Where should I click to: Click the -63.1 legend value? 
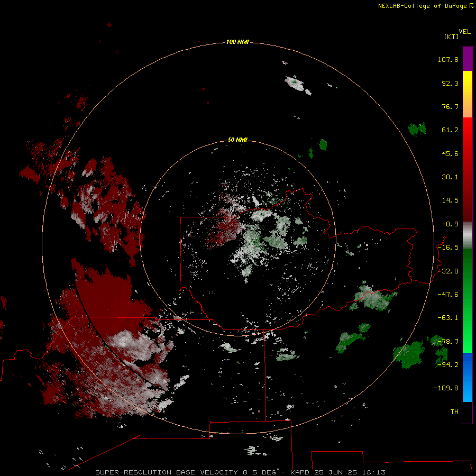pos(448,318)
